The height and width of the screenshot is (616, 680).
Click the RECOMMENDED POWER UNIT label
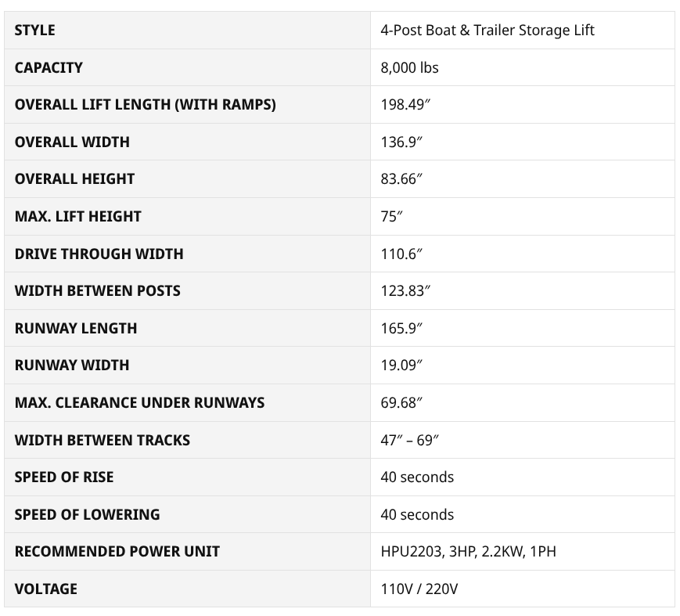coord(117,551)
